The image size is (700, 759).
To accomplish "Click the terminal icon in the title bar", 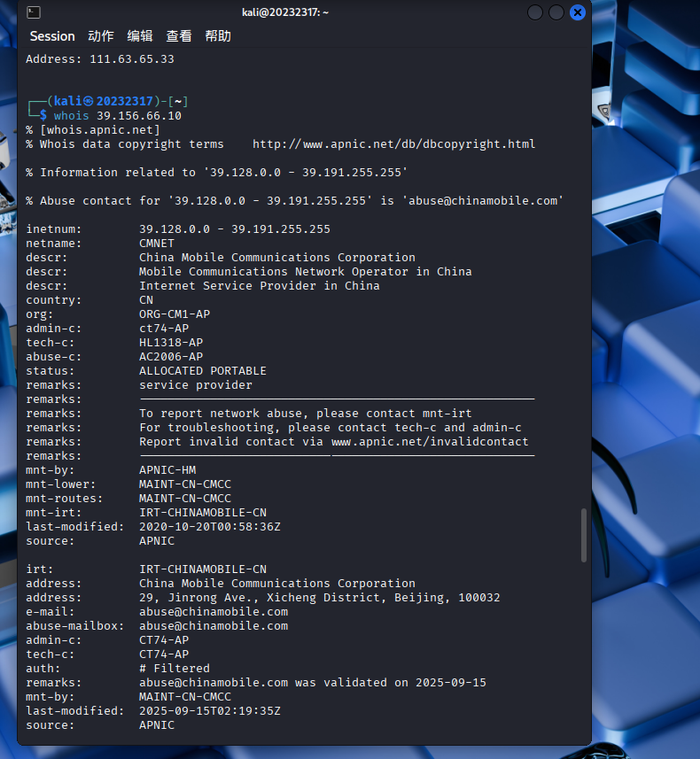I will tap(34, 12).
